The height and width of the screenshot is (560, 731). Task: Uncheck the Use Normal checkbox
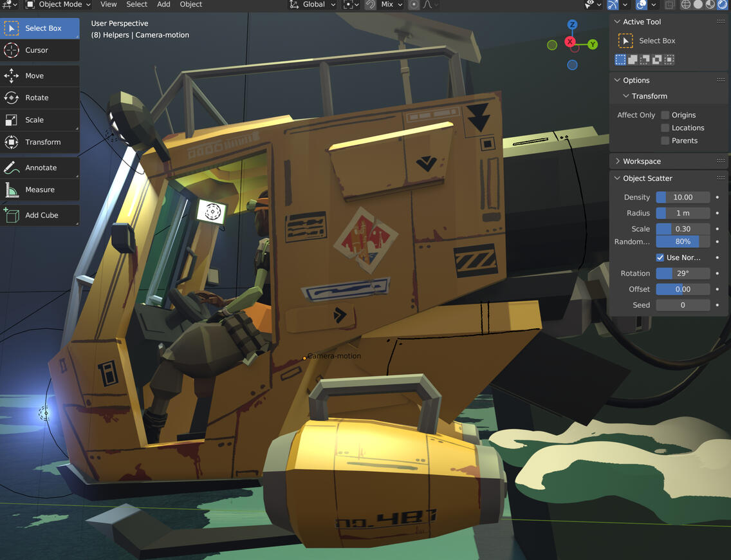click(x=660, y=257)
